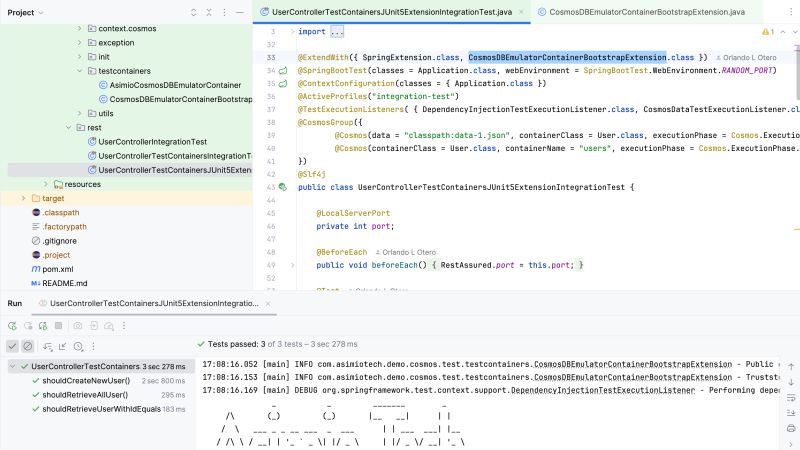Select UserControllerIntegrationTest in project tree

[147, 142]
